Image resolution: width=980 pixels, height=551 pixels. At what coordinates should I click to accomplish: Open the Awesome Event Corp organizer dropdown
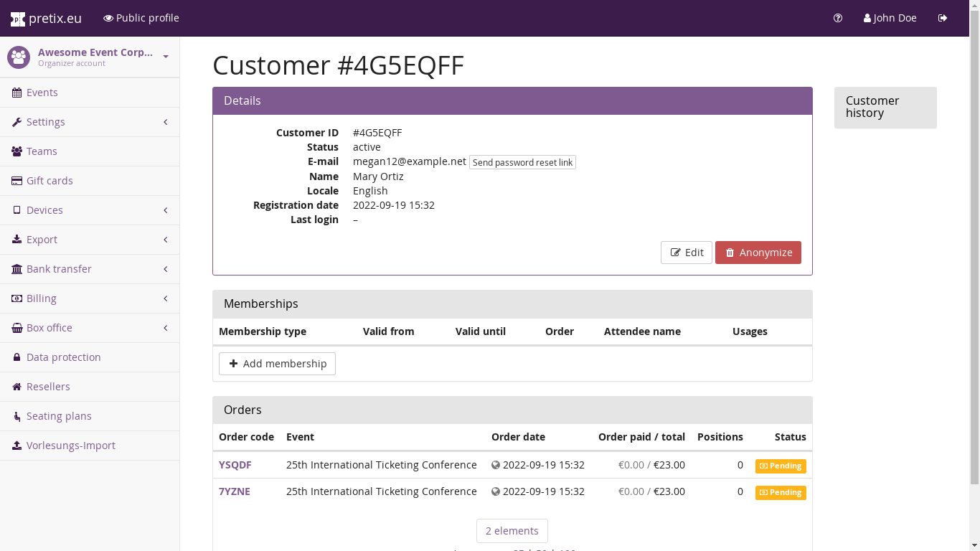[x=90, y=57]
